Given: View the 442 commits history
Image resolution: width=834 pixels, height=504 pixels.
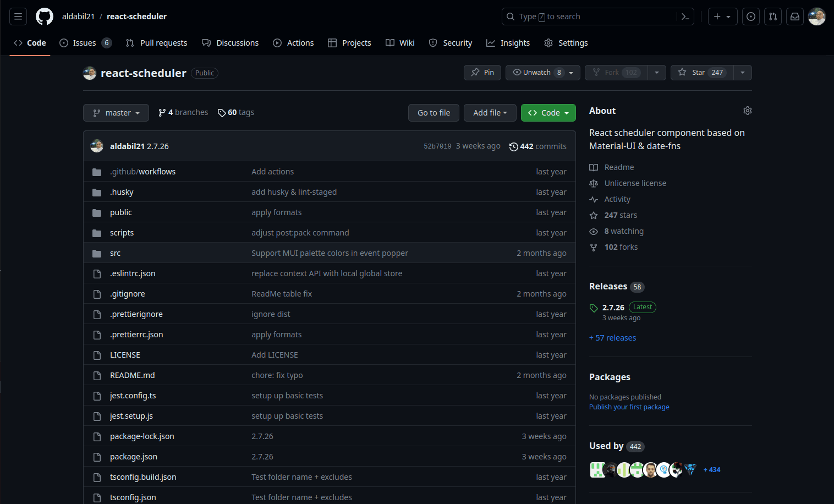Looking at the screenshot, I should click(538, 146).
